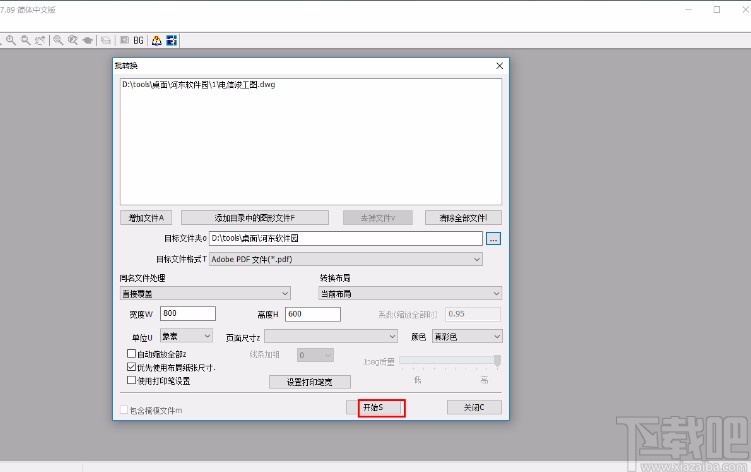Image resolution: width=751 pixels, height=472 pixels.
Task: Open the 转换布局 当前布局 dropdown
Action: click(x=410, y=293)
